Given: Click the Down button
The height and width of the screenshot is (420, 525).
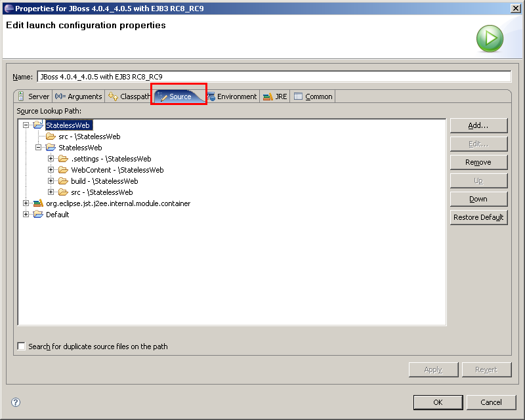Looking at the screenshot, I should (x=478, y=199).
